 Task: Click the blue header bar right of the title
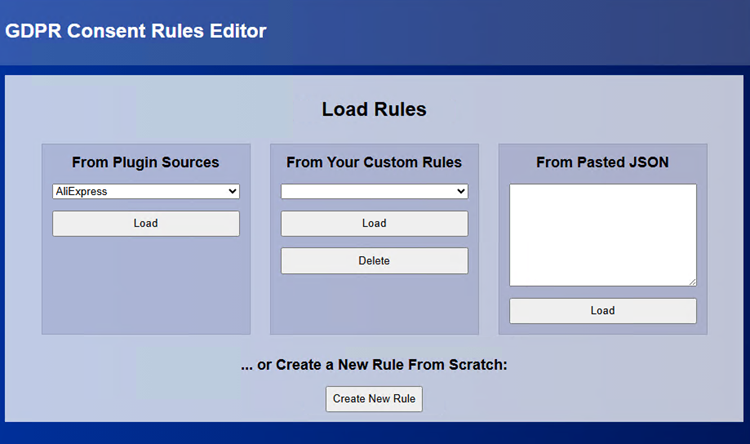point(520,32)
